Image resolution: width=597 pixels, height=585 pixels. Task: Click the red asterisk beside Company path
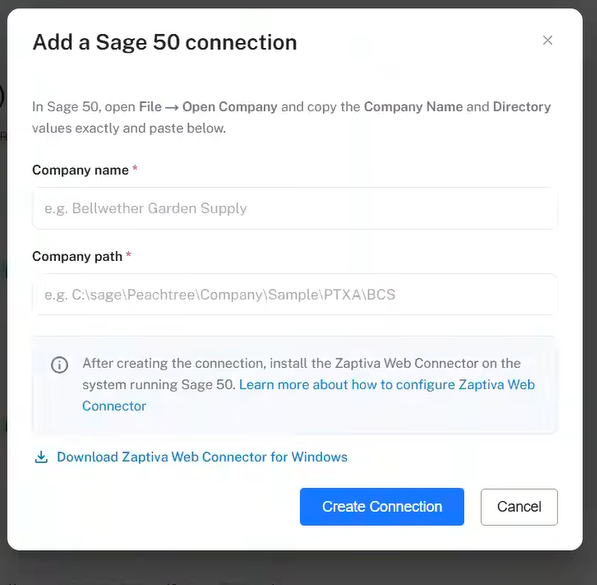(x=129, y=254)
